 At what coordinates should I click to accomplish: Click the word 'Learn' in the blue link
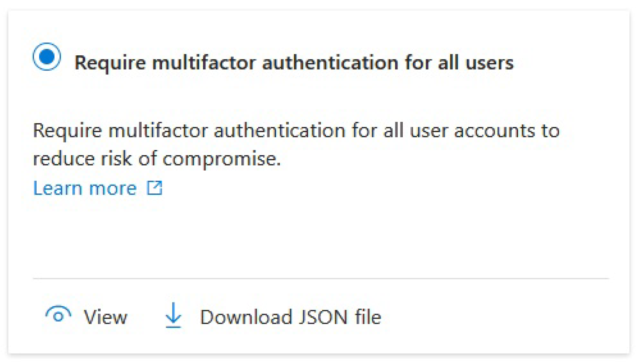coord(58,188)
